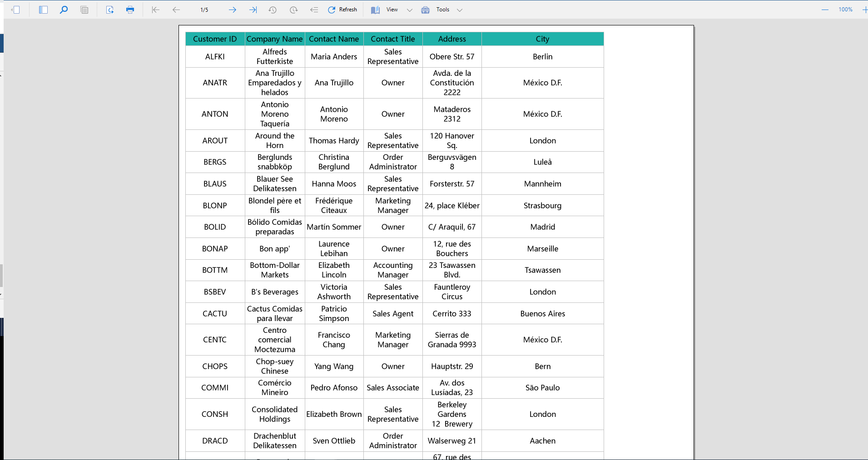
Task: Click the 100% zoom level value
Action: click(x=845, y=10)
